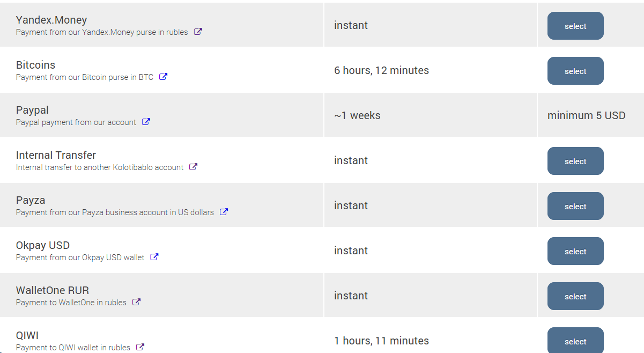Click select button in Payza row

coord(575,206)
